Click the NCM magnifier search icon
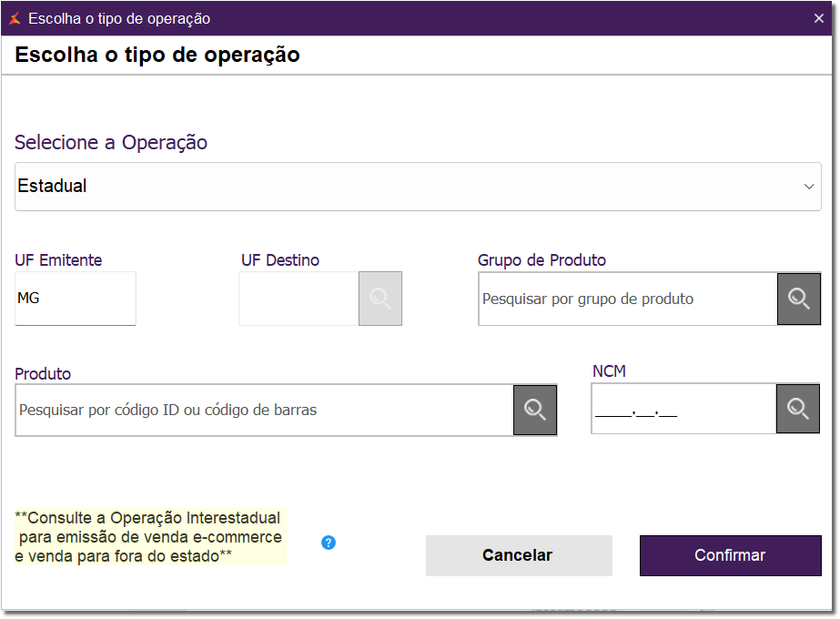This screenshot has height=619, width=840. click(797, 409)
